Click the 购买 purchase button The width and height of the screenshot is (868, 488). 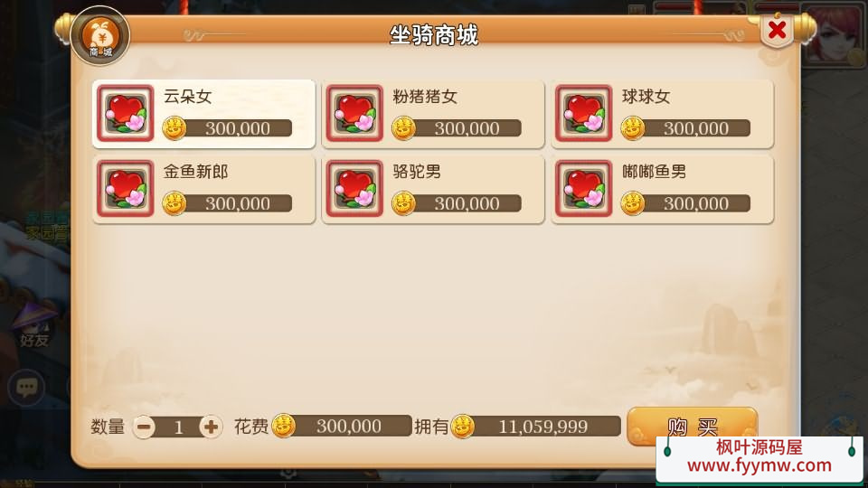692,427
